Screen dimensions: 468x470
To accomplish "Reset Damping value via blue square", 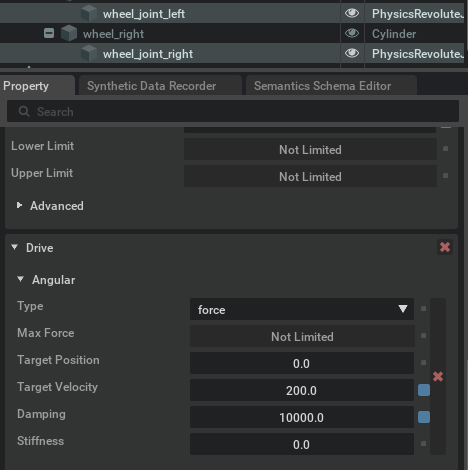I will 424,417.
